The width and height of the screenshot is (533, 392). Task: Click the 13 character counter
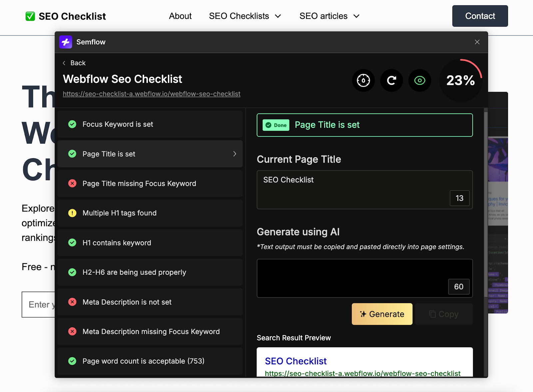(460, 198)
